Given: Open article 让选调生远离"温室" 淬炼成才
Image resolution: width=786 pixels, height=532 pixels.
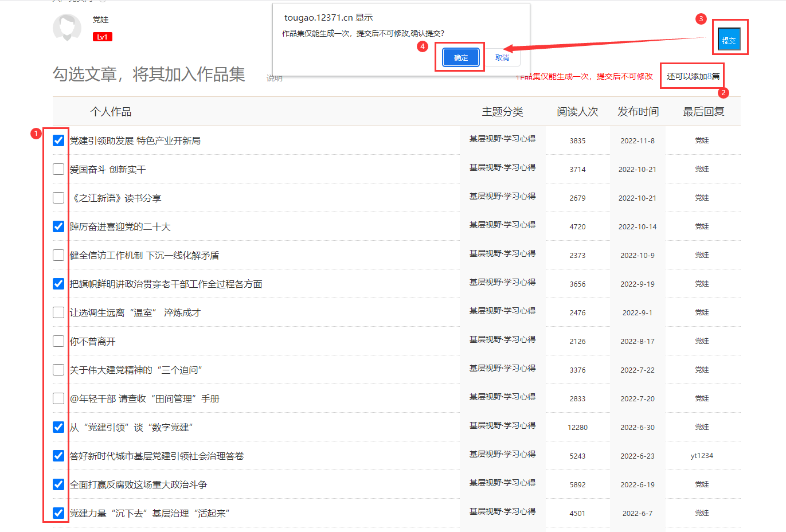Looking at the screenshot, I should click(135, 312).
